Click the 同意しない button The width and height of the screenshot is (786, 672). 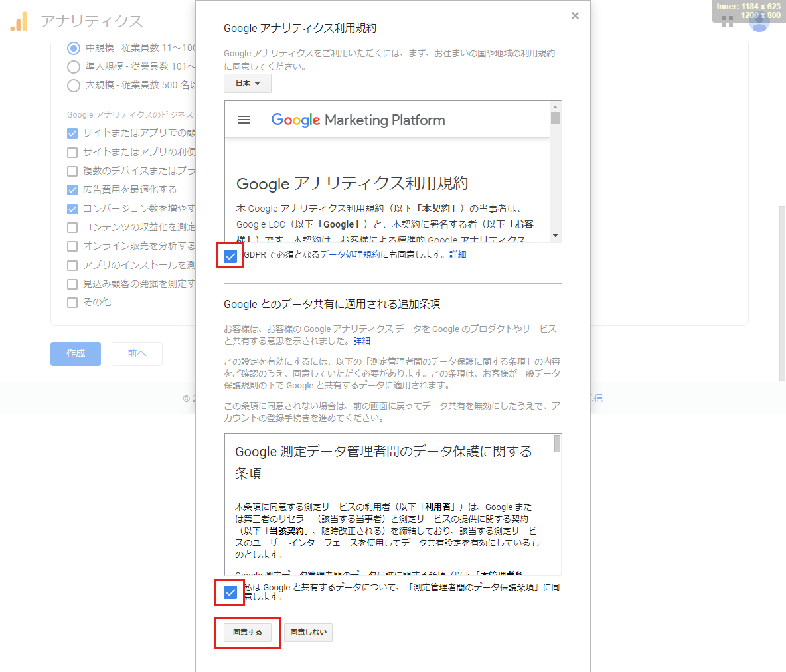308,632
